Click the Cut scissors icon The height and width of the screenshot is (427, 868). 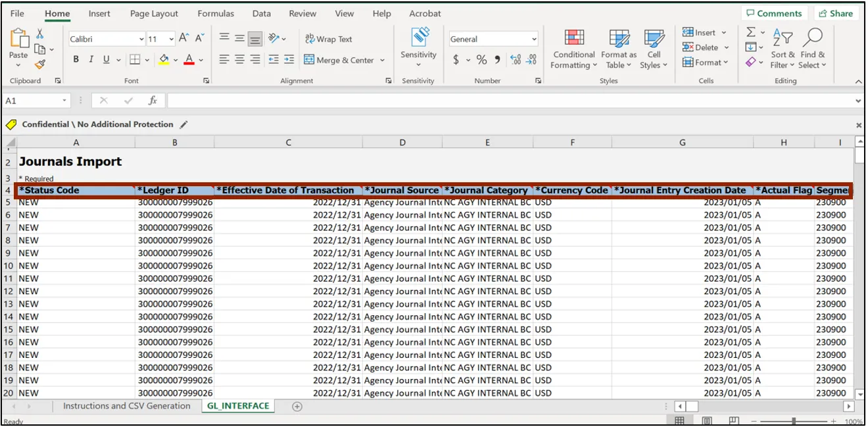click(x=40, y=34)
